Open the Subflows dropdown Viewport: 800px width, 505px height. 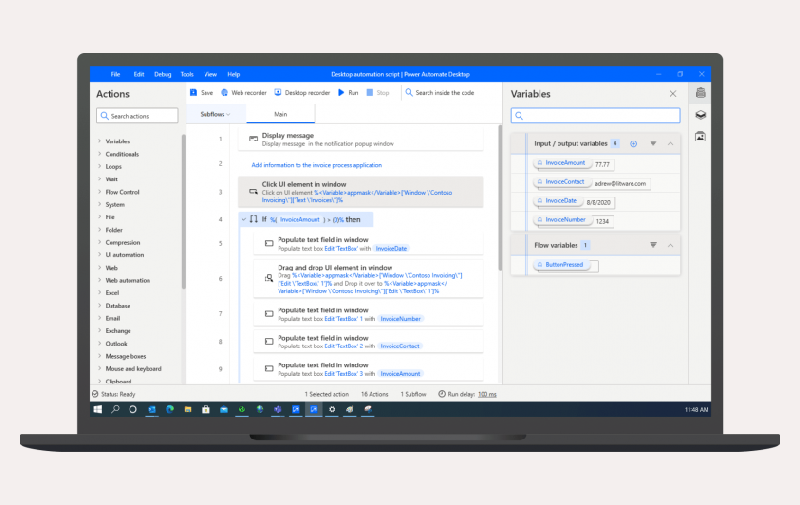click(x=215, y=114)
